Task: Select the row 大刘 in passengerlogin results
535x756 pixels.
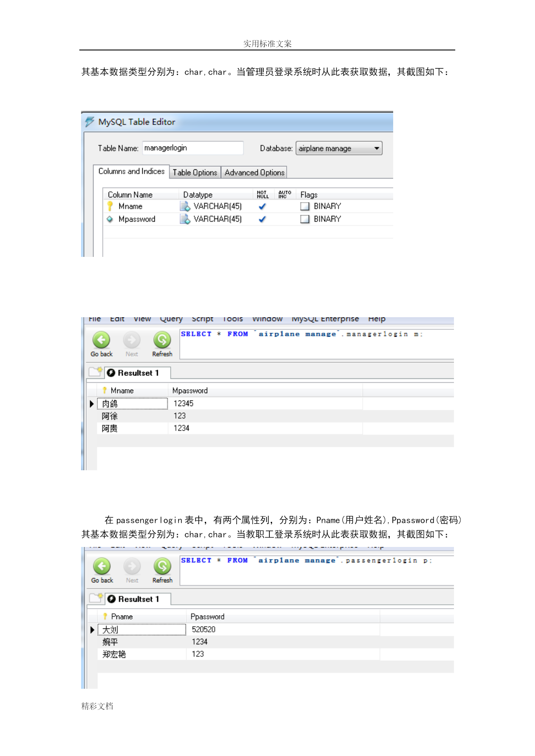Action: tap(275, 630)
